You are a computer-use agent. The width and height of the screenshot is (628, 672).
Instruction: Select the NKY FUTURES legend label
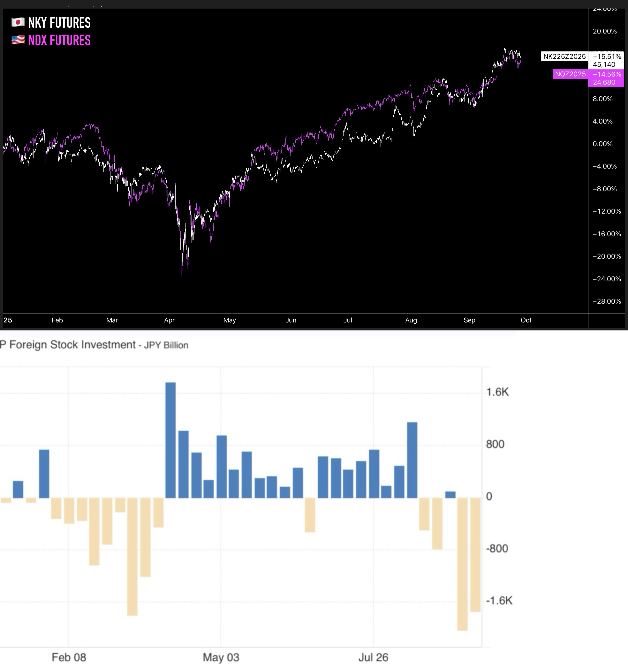[x=59, y=23]
